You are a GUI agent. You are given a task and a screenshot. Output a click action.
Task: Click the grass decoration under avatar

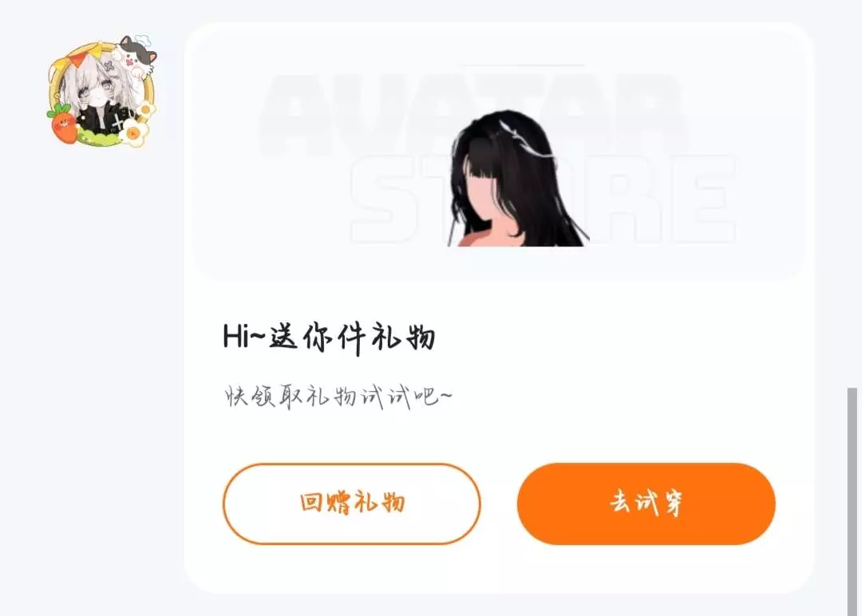[99, 137]
